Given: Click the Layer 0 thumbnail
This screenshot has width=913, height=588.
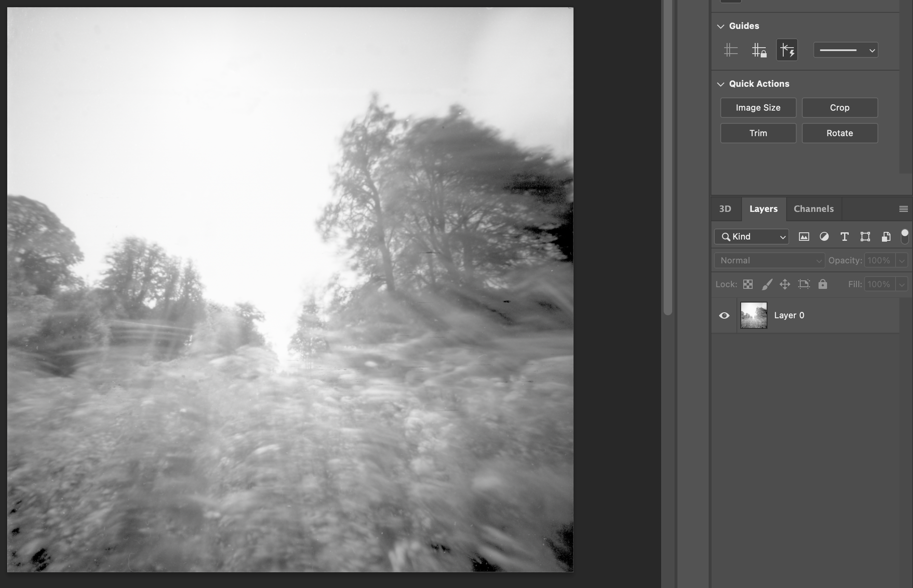Looking at the screenshot, I should click(753, 315).
